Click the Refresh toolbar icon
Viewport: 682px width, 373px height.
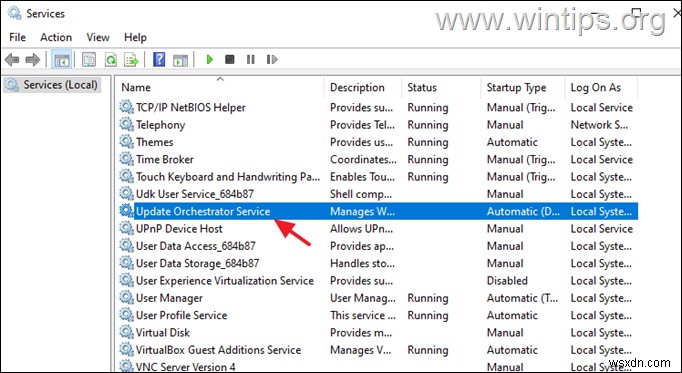click(111, 60)
